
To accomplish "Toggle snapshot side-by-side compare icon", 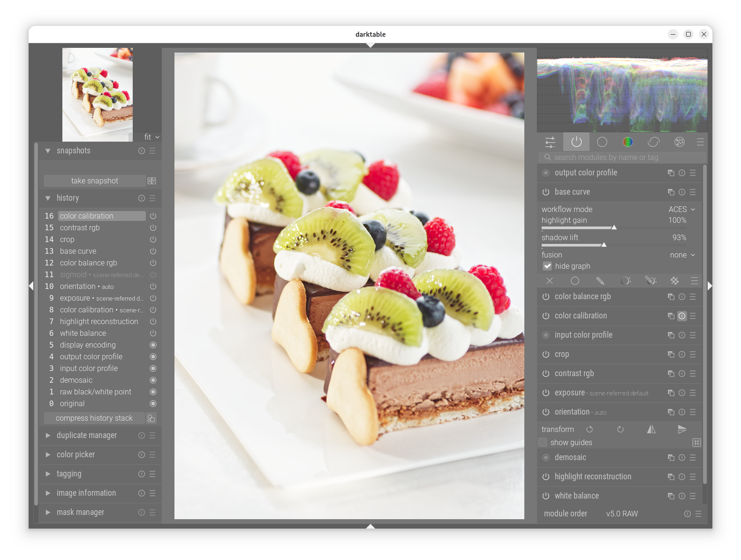I will 151,181.
